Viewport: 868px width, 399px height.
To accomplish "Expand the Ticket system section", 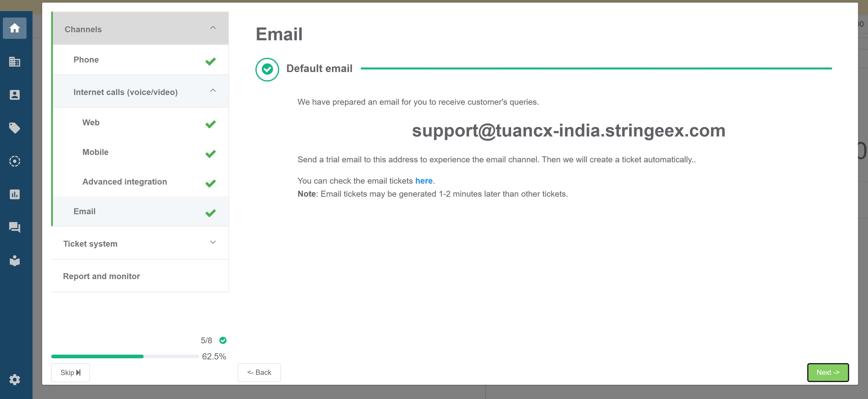I will click(x=213, y=243).
